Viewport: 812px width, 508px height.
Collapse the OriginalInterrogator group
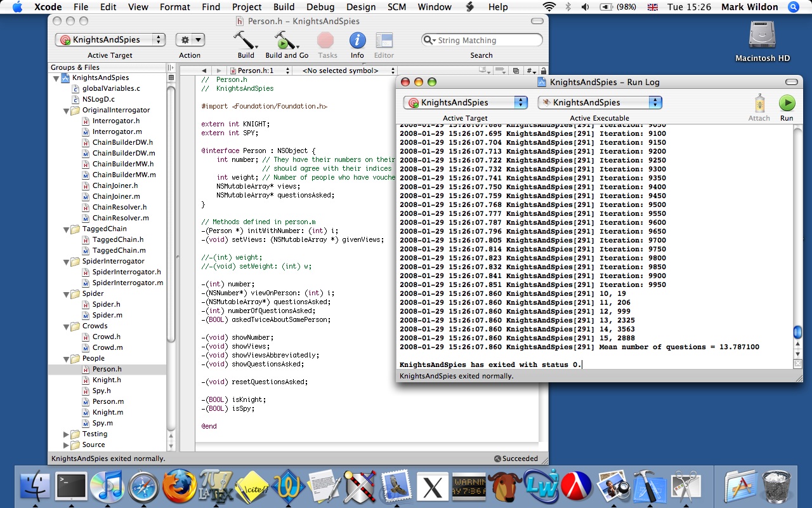click(x=67, y=110)
